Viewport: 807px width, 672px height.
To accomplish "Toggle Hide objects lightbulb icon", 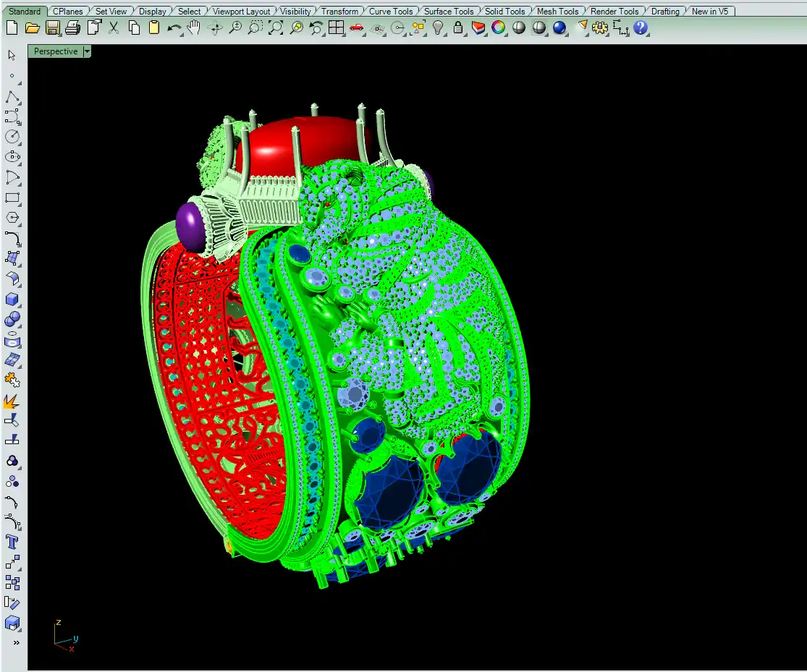I will [438, 27].
